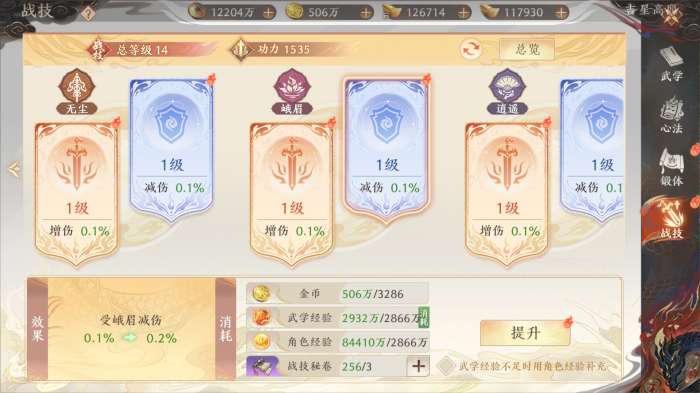Screen dimensions: 700x393
Task: Click the circular refresh swap icon
Action: click(x=471, y=49)
